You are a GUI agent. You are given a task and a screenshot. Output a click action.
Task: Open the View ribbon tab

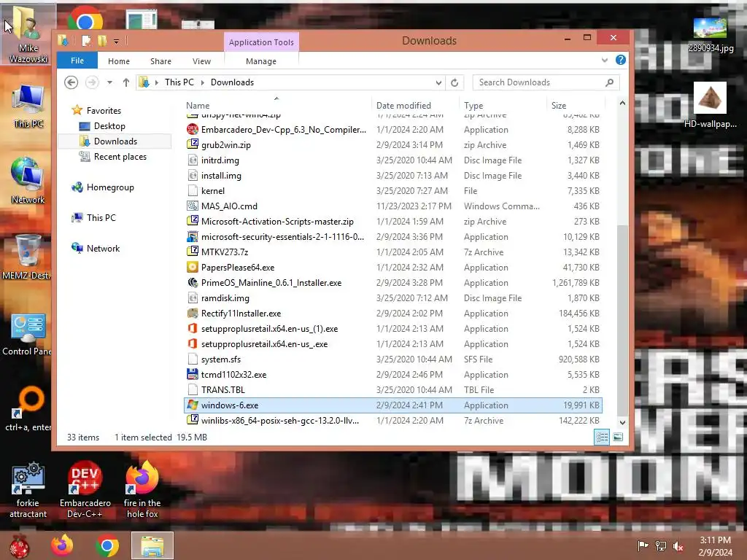(x=201, y=61)
